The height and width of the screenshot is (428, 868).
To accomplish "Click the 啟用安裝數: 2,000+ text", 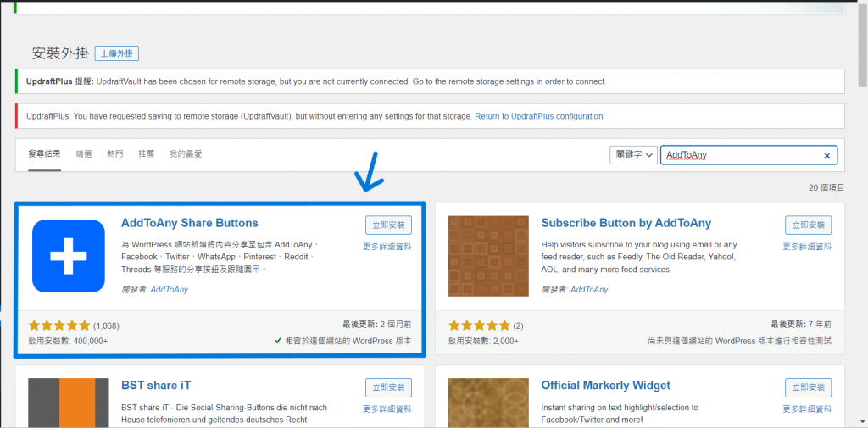I will pyautogui.click(x=484, y=341).
